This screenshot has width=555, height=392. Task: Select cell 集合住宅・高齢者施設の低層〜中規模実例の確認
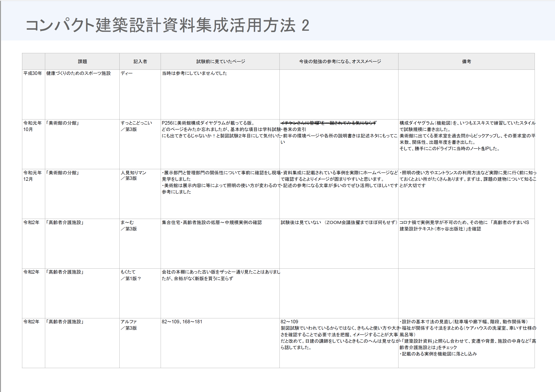click(x=212, y=222)
